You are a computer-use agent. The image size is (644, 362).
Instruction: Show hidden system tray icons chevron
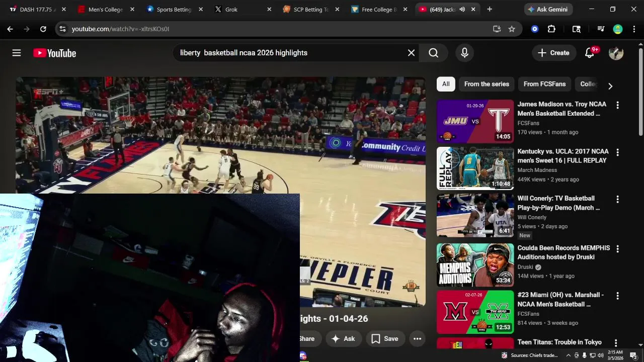pos(569,355)
